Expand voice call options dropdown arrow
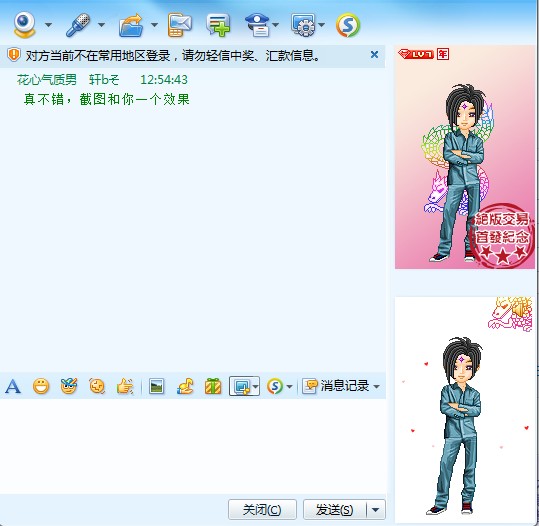Image resolution: width=539 pixels, height=526 pixels. (x=101, y=25)
